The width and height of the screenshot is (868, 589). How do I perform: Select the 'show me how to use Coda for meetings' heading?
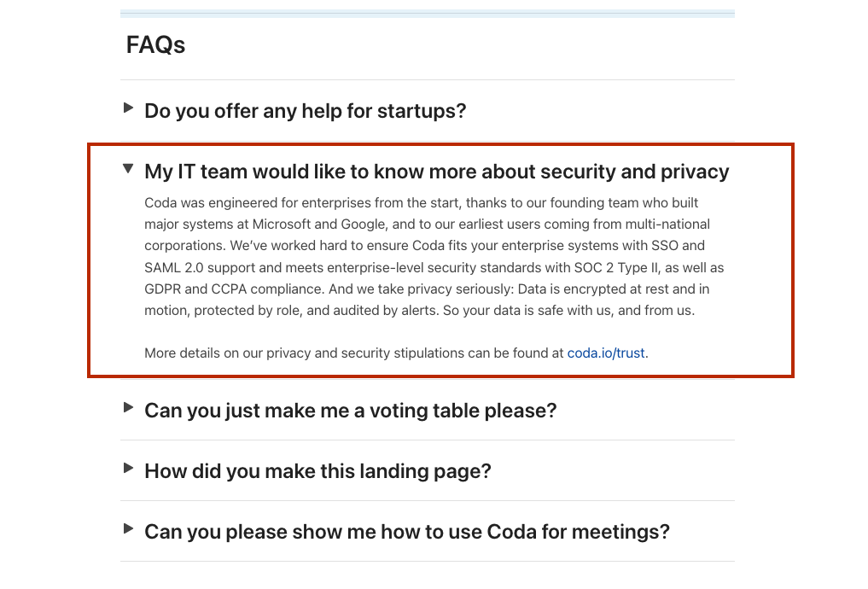406,532
